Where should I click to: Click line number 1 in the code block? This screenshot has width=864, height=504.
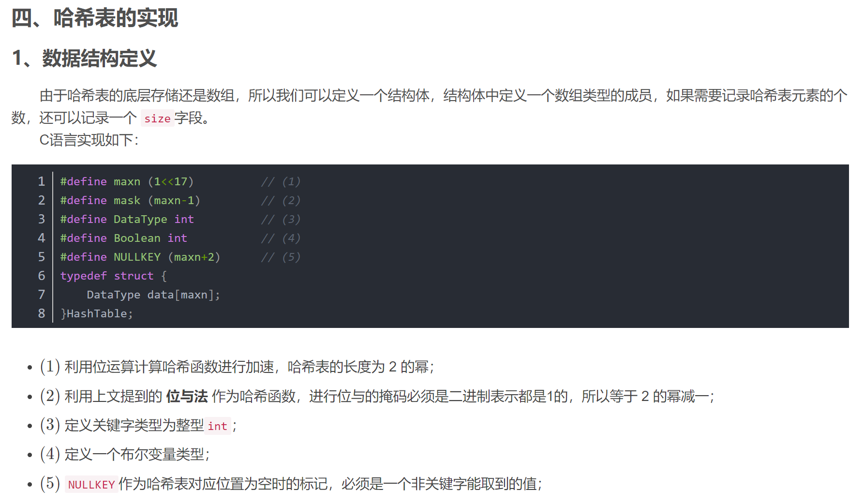click(42, 181)
